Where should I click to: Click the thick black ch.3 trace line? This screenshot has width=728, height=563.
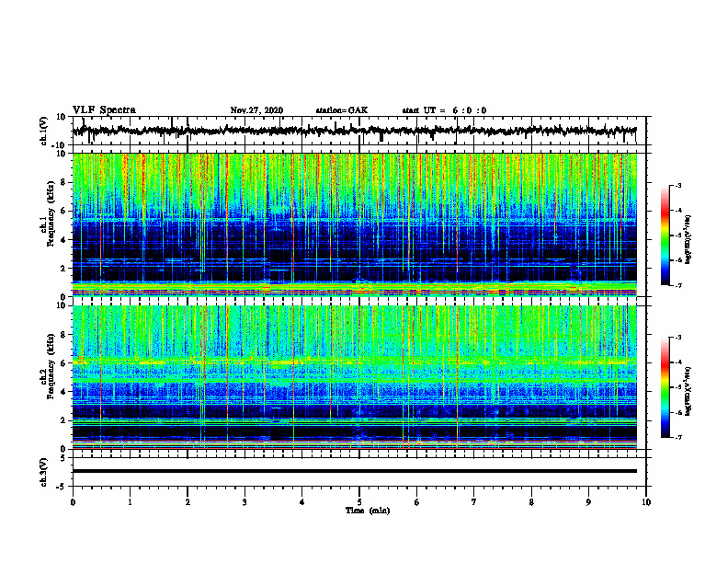point(354,471)
